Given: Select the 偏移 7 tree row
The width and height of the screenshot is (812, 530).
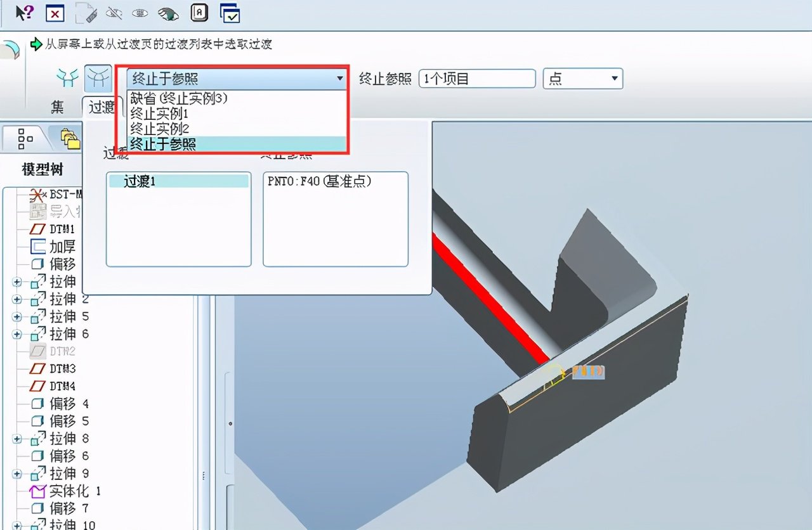Looking at the screenshot, I should tap(60, 508).
